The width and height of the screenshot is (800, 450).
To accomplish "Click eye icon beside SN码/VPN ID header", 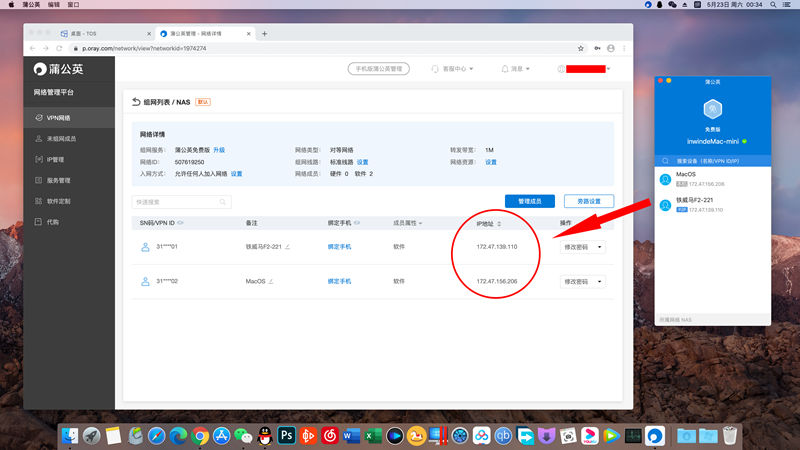I will point(180,223).
